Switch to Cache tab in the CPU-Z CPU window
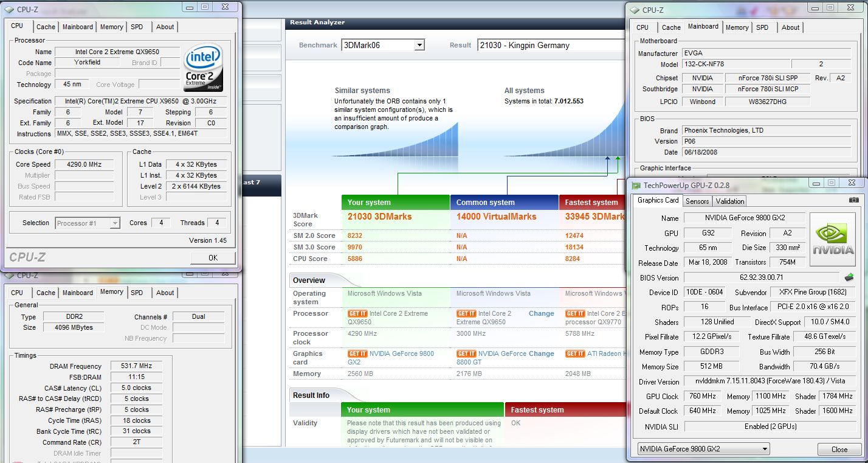Image resolution: width=868 pixels, height=463 pixels. [46, 27]
